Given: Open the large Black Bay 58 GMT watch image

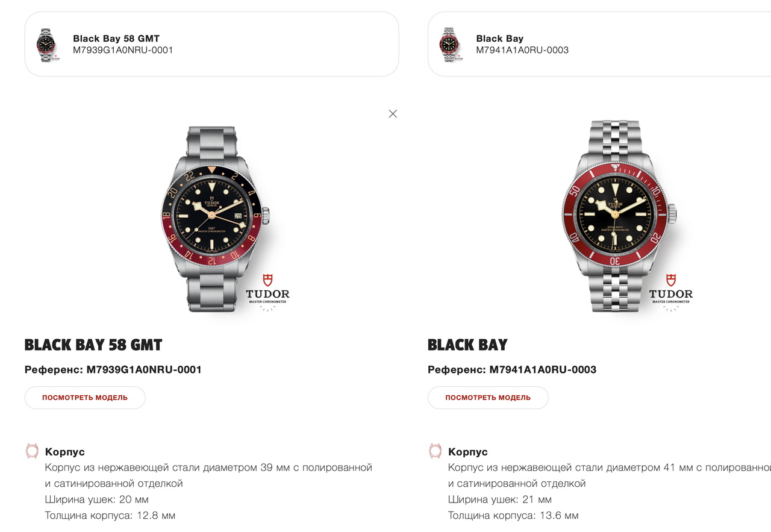Looking at the screenshot, I should [217, 219].
